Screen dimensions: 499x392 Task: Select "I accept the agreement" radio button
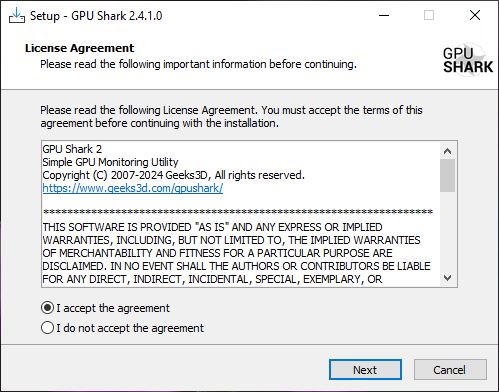(47, 308)
